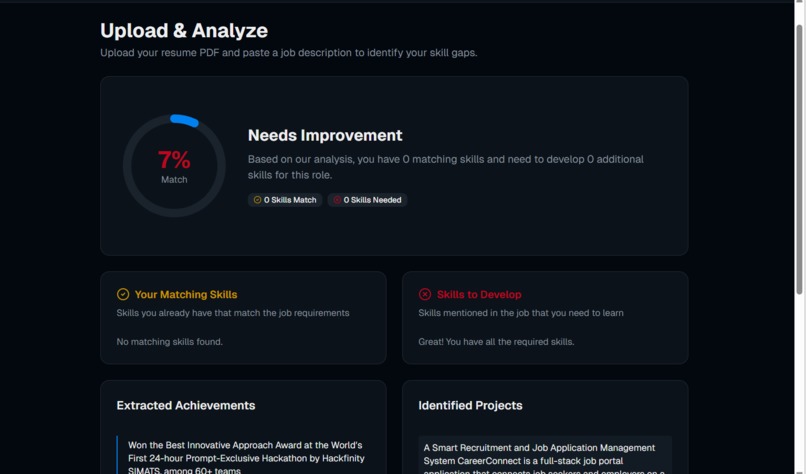The height and width of the screenshot is (474, 806).
Task: Click the No matching skills found text
Action: [x=170, y=342]
